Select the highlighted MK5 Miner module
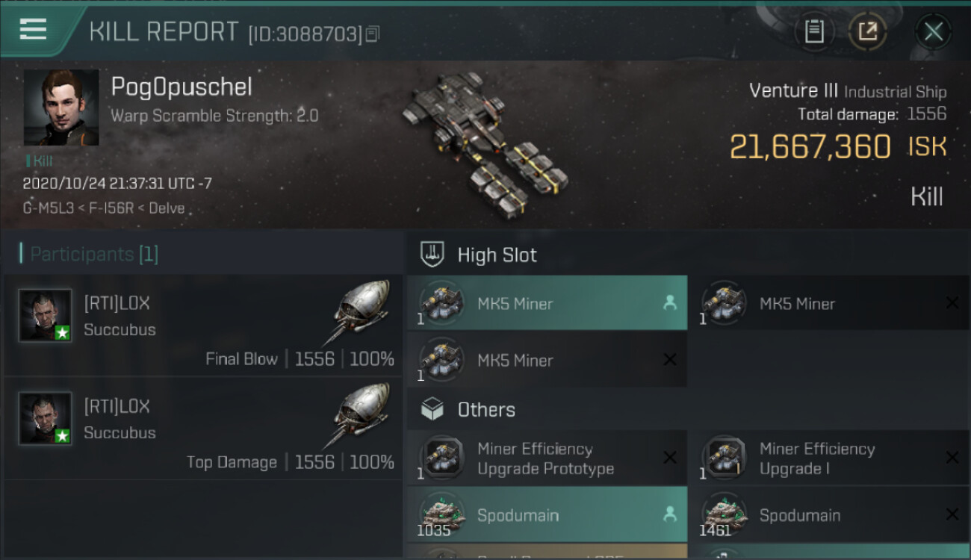 pyautogui.click(x=547, y=303)
